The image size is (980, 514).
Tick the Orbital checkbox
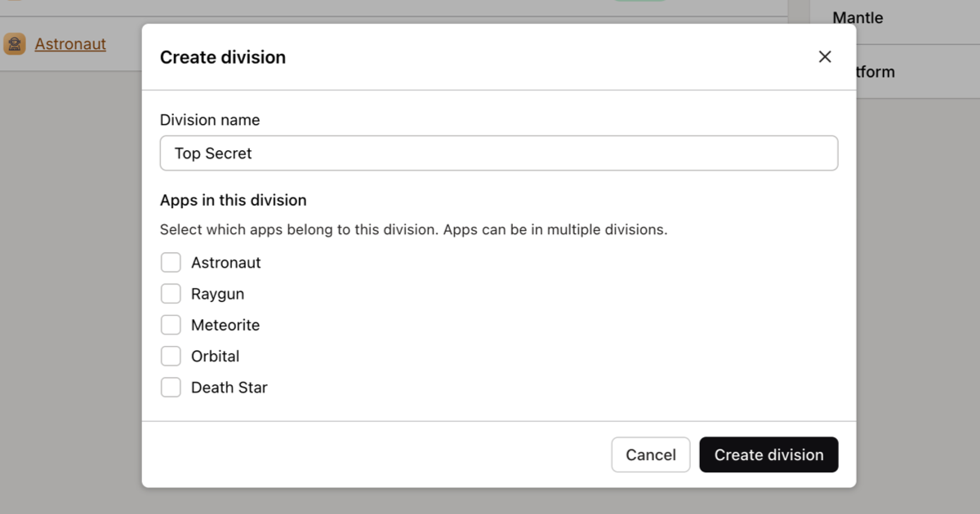coord(171,356)
